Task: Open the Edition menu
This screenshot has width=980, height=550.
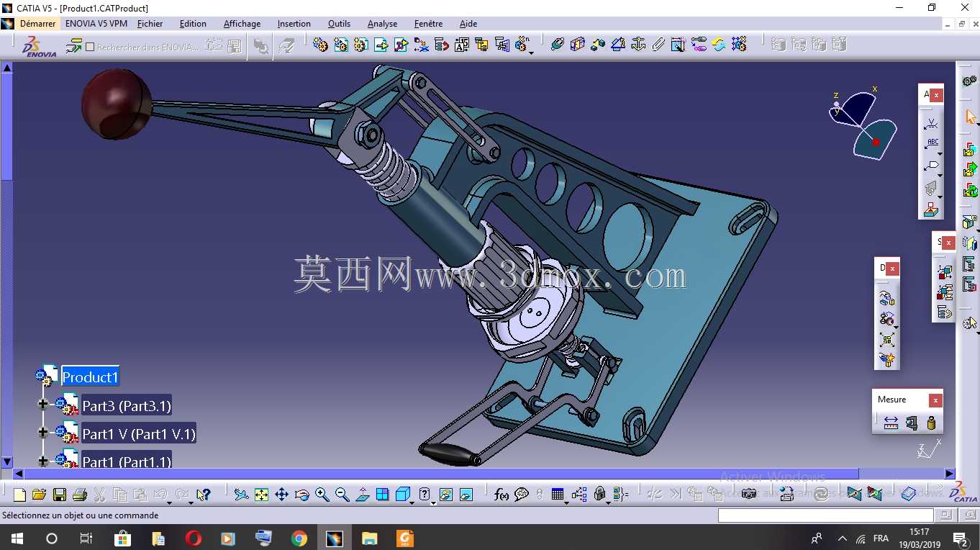Action: (193, 24)
